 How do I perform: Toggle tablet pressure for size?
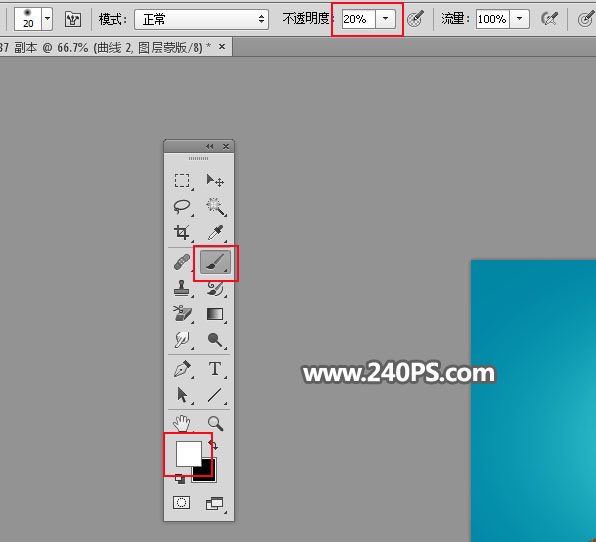[x=586, y=19]
